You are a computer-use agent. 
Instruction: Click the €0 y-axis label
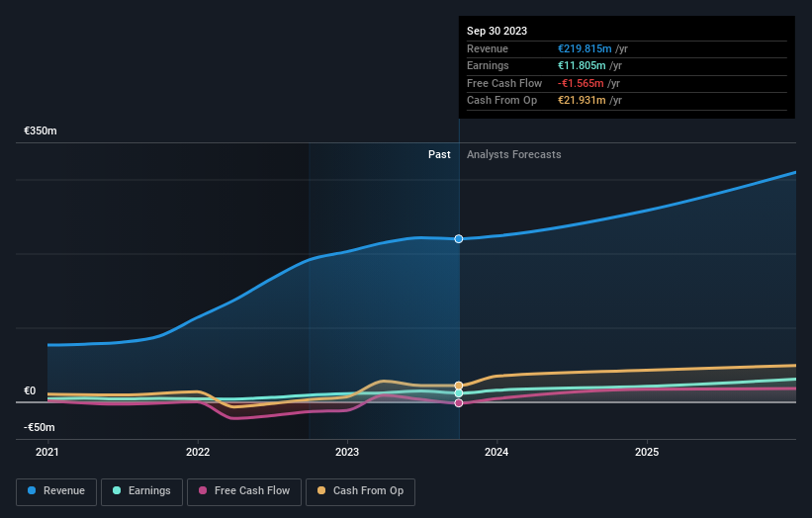pyautogui.click(x=30, y=391)
